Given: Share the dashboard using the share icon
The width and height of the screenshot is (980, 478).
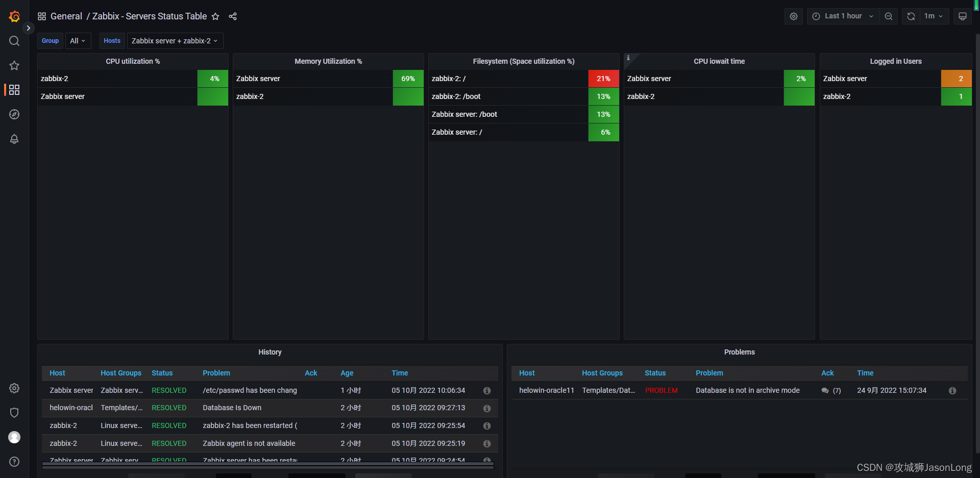Looking at the screenshot, I should click(233, 16).
